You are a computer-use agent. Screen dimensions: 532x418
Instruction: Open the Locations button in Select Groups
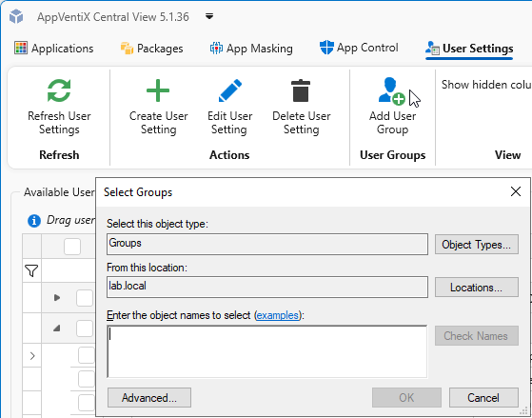pyautogui.click(x=477, y=288)
